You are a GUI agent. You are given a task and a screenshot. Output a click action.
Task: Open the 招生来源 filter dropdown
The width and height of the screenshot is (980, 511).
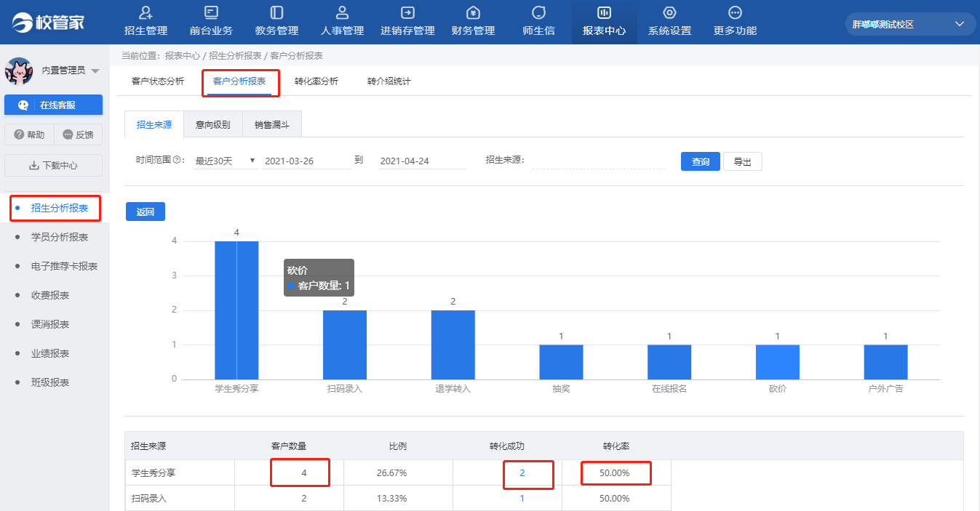(598, 161)
